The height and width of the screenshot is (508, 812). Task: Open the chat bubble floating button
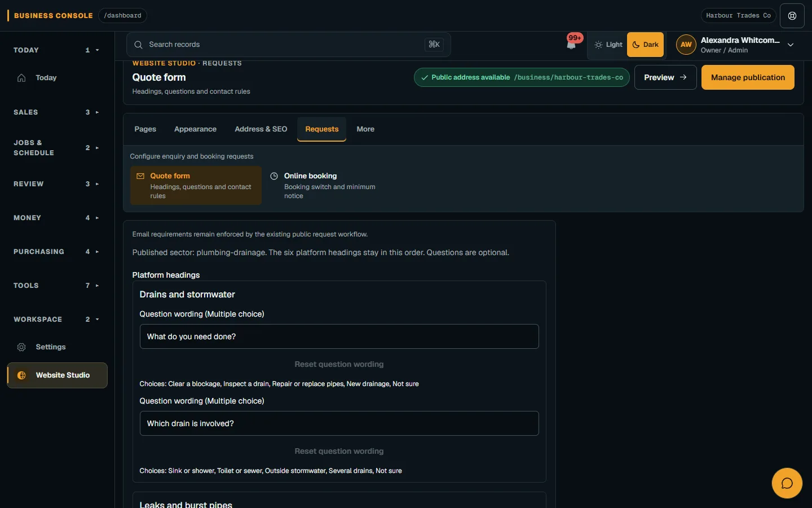pyautogui.click(x=787, y=483)
